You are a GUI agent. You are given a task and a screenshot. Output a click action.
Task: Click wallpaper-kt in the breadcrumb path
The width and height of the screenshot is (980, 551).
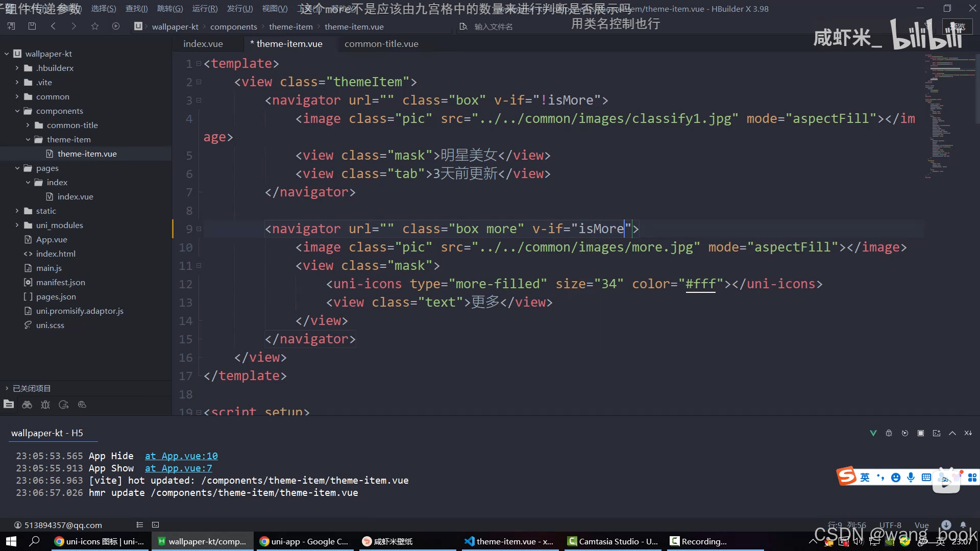(x=175, y=27)
